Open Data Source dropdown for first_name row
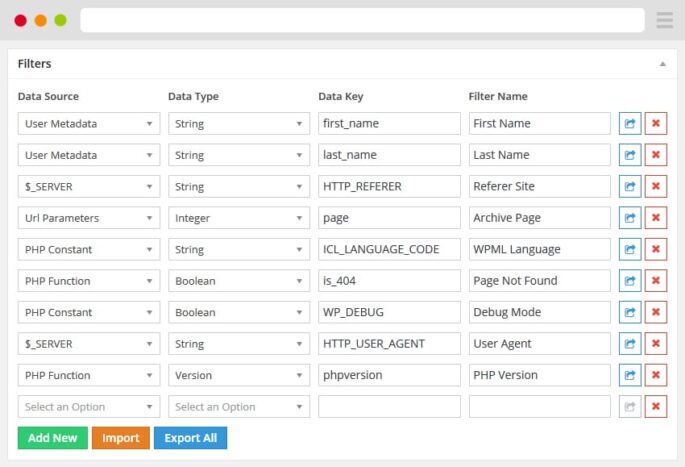Screen dimensions: 685x467 (x=88, y=124)
